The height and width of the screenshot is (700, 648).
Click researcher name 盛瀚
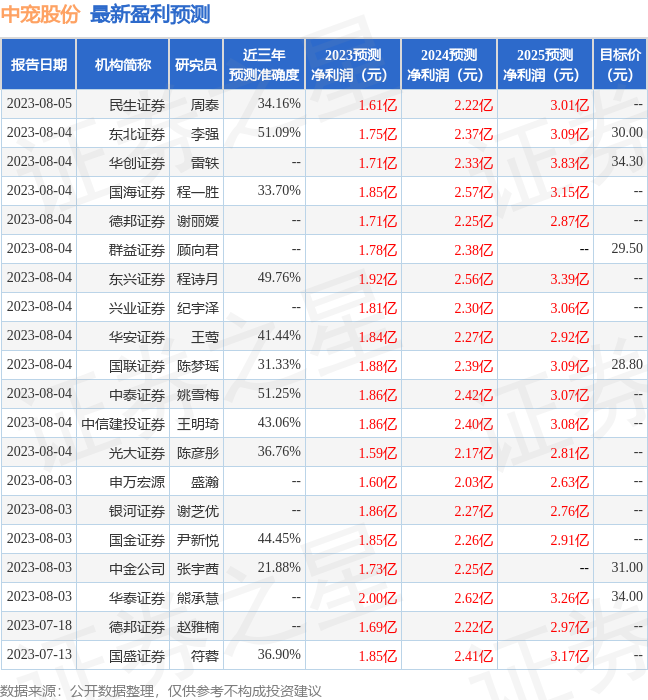tap(205, 482)
